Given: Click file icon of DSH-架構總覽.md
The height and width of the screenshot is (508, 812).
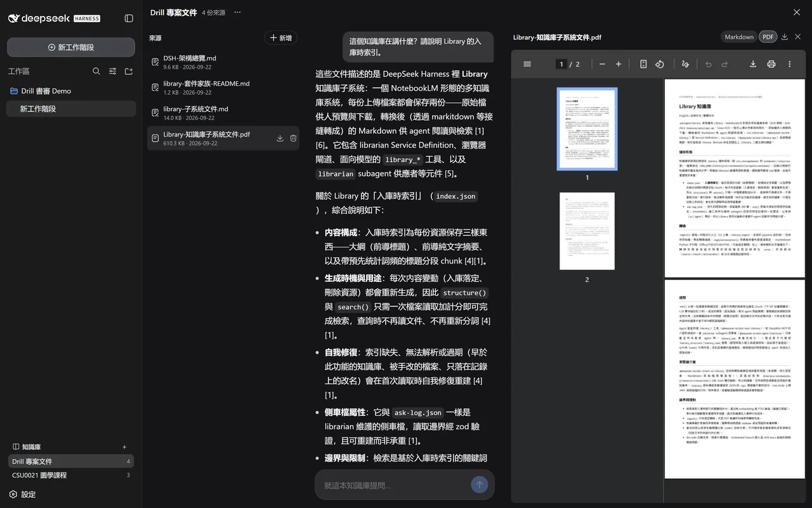Looking at the screenshot, I should click(x=155, y=62).
